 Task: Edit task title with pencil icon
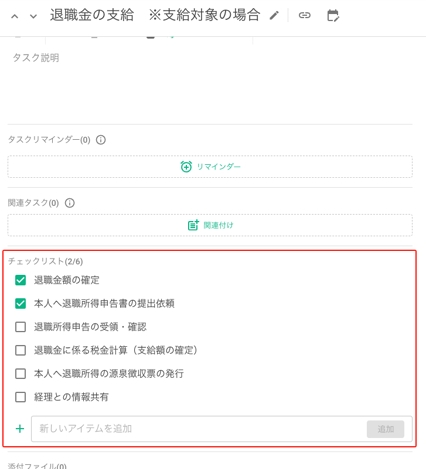[274, 15]
